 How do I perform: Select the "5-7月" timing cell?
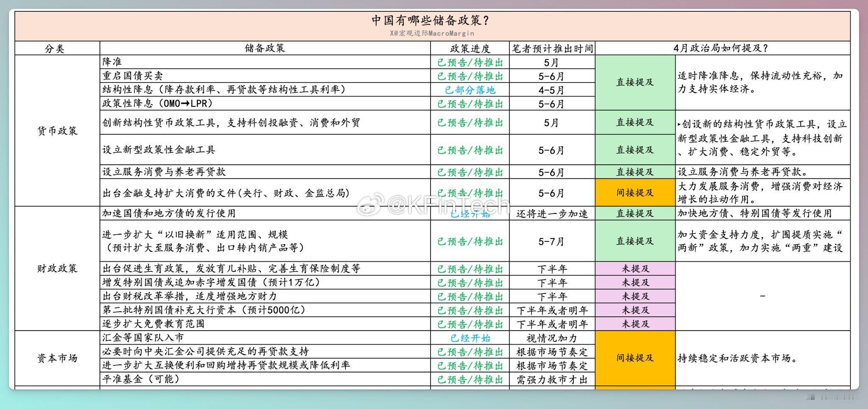click(552, 241)
